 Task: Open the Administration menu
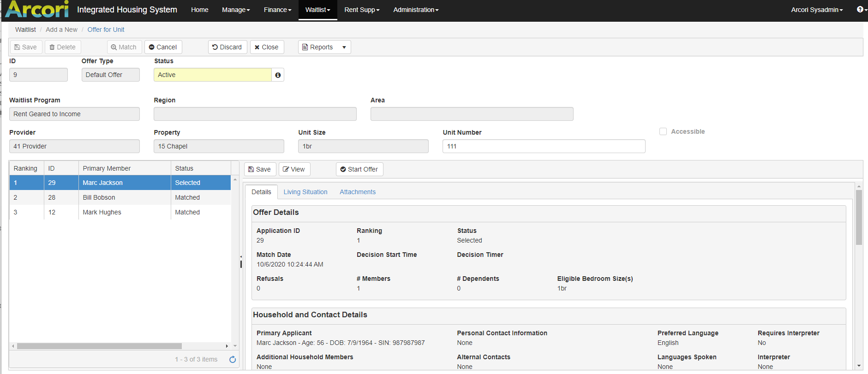pos(416,10)
